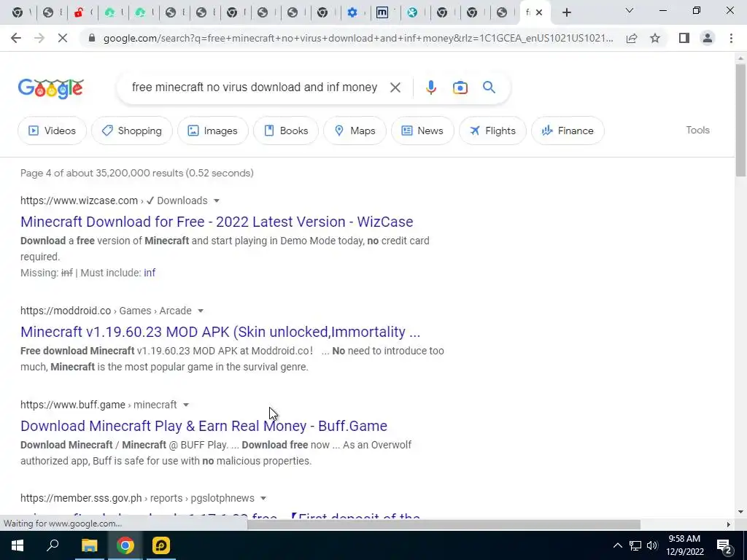This screenshot has height=560, width=747.
Task: Close the active search results tab
Action: pyautogui.click(x=539, y=13)
